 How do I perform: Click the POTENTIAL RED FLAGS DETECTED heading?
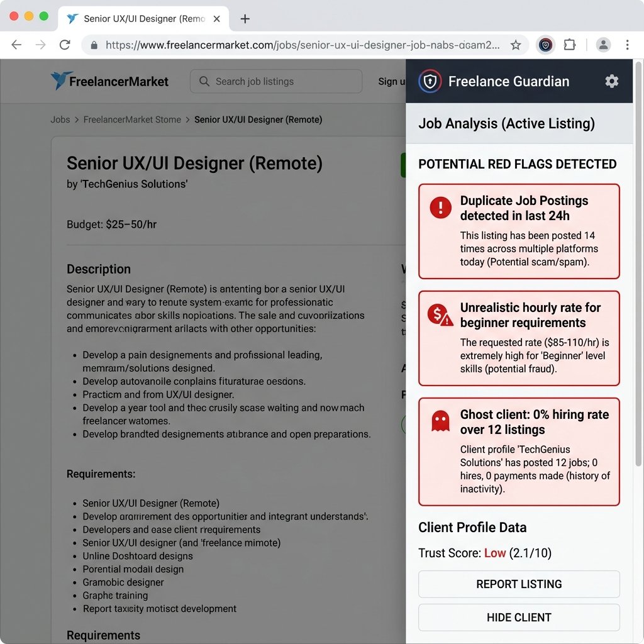[518, 164]
